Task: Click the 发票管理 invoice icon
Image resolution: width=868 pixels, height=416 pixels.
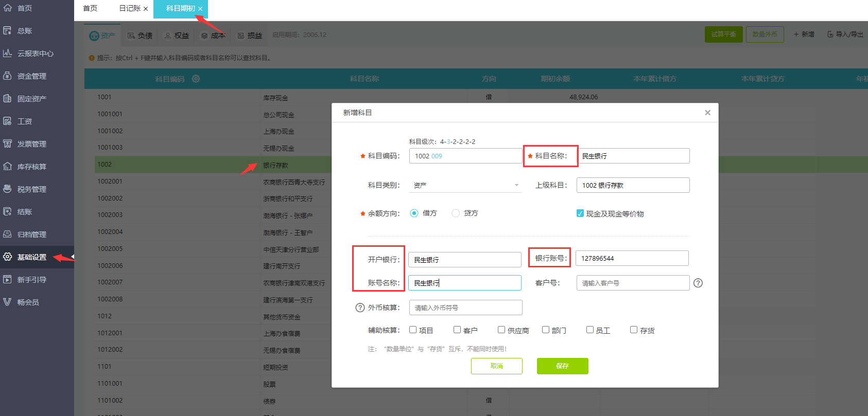Action: click(7, 144)
